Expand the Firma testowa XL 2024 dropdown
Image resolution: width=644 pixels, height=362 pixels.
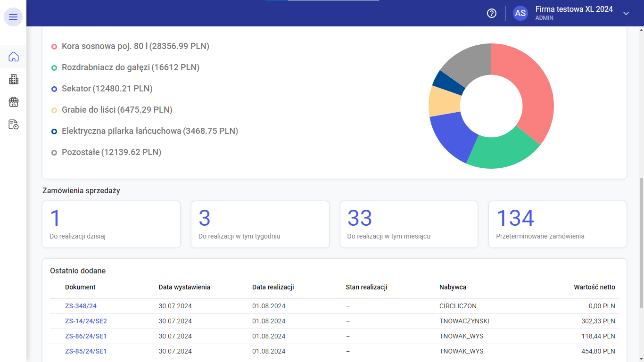626,13
